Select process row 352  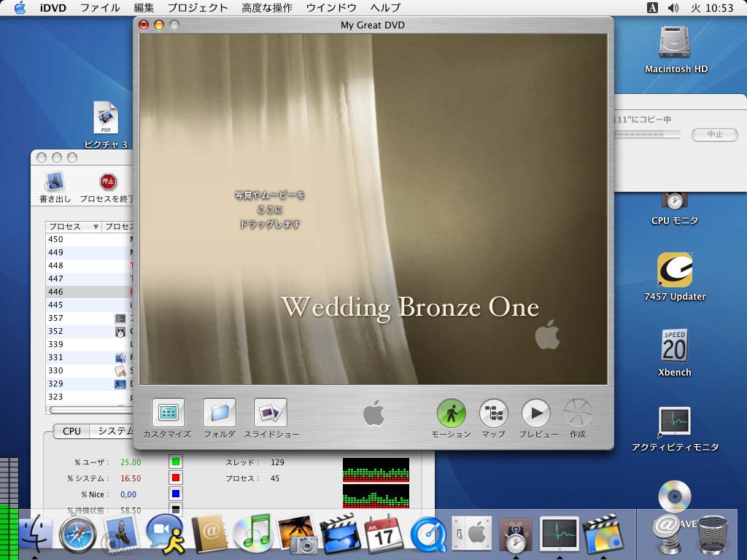pyautogui.click(x=89, y=331)
